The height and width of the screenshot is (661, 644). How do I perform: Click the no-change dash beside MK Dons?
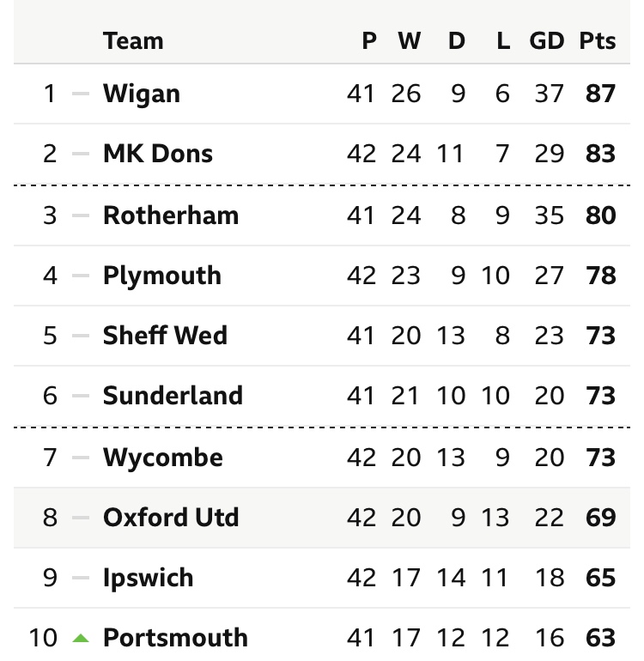click(x=81, y=154)
